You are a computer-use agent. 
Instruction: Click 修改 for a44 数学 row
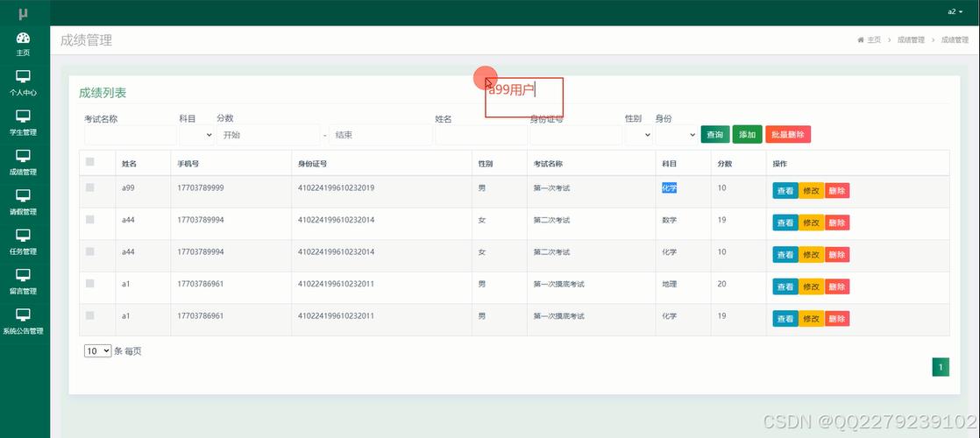pyautogui.click(x=811, y=223)
